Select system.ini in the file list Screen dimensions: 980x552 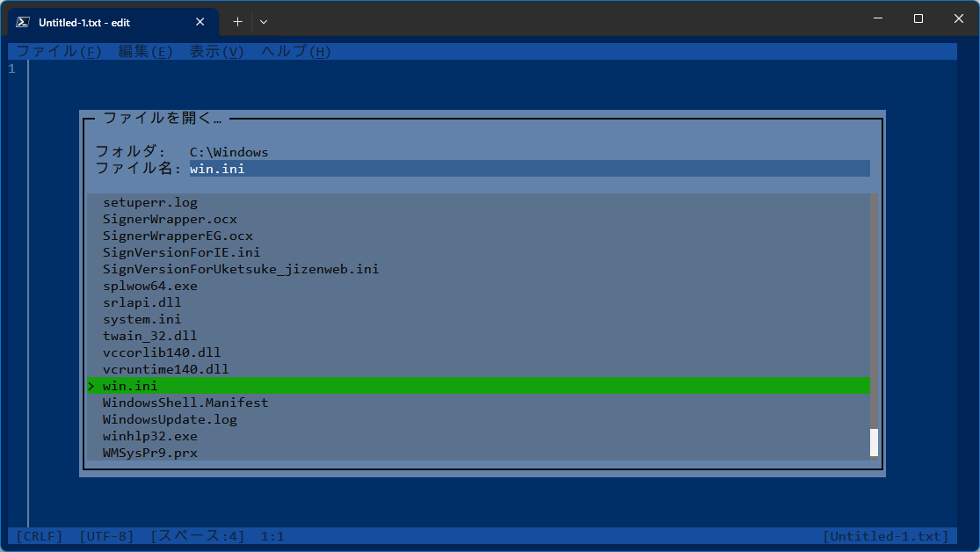(x=479, y=319)
